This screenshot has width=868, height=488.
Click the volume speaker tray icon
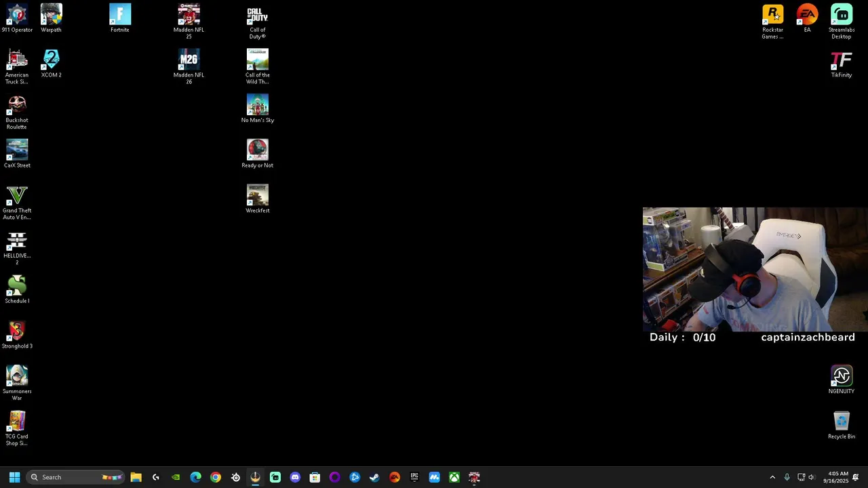[812, 477]
